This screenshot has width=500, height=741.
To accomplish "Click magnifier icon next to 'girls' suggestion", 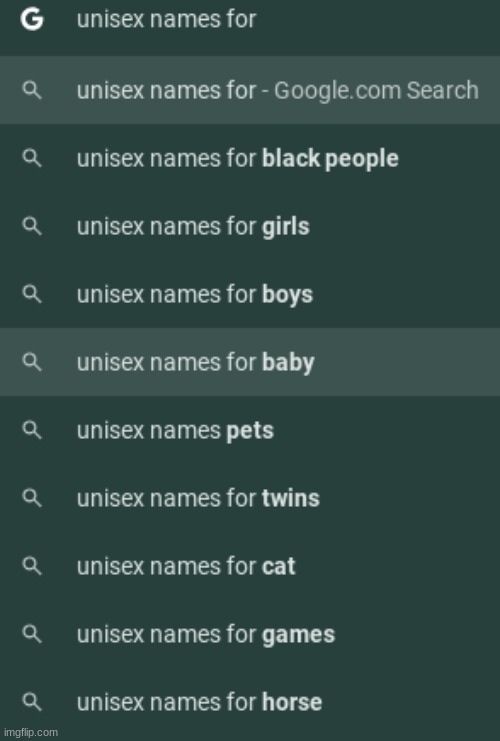I will (32, 226).
